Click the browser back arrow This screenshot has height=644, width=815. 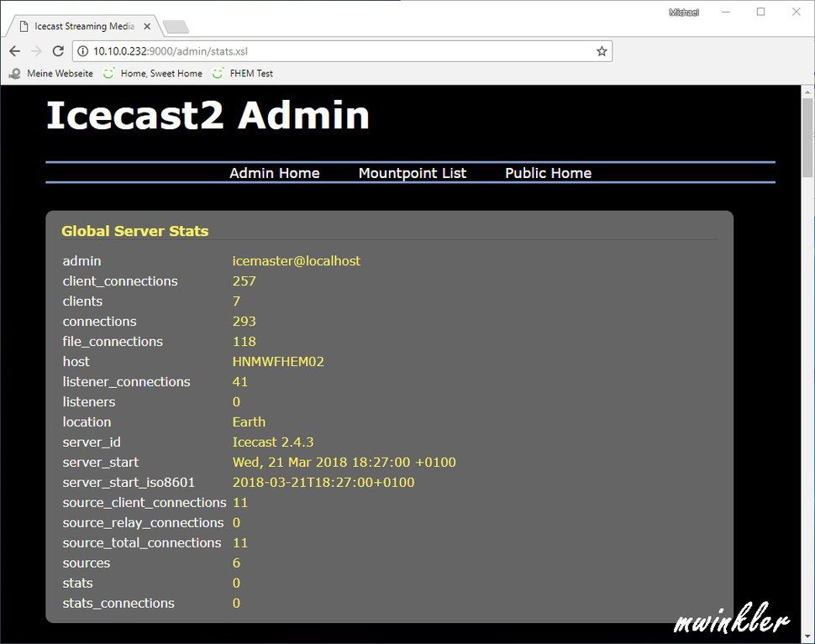14,51
